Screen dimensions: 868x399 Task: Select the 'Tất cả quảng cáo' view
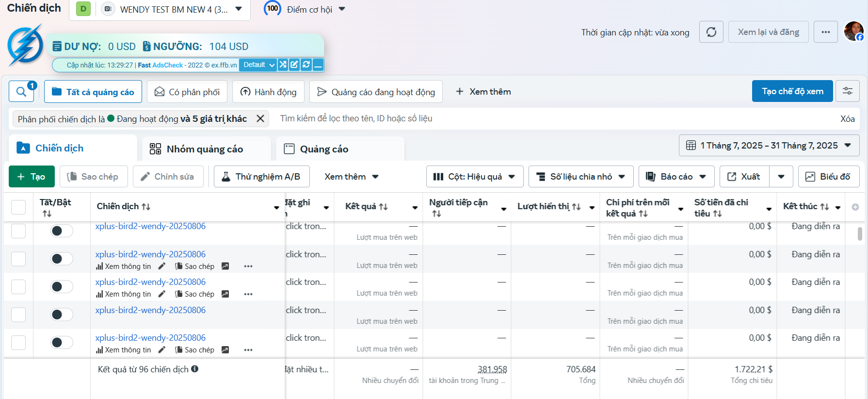pyautogui.click(x=93, y=92)
